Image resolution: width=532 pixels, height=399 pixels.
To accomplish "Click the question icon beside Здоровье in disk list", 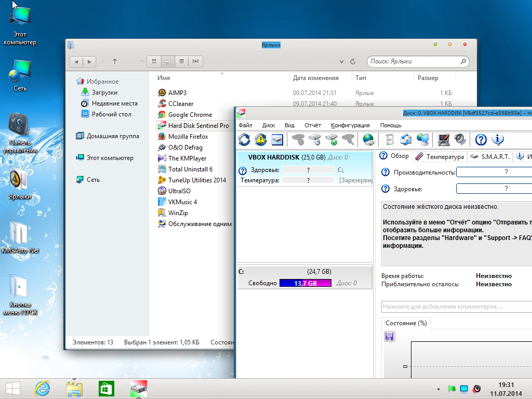I will coord(243,170).
